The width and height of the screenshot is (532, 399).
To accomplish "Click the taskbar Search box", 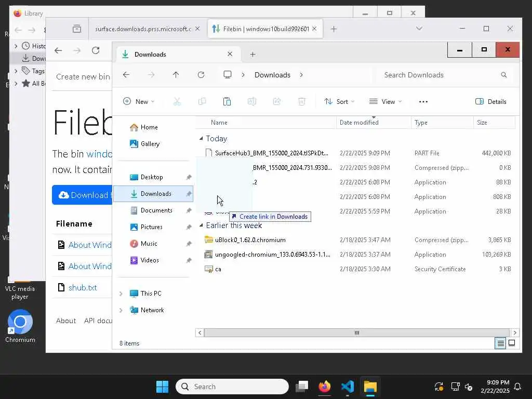I will pos(232,387).
